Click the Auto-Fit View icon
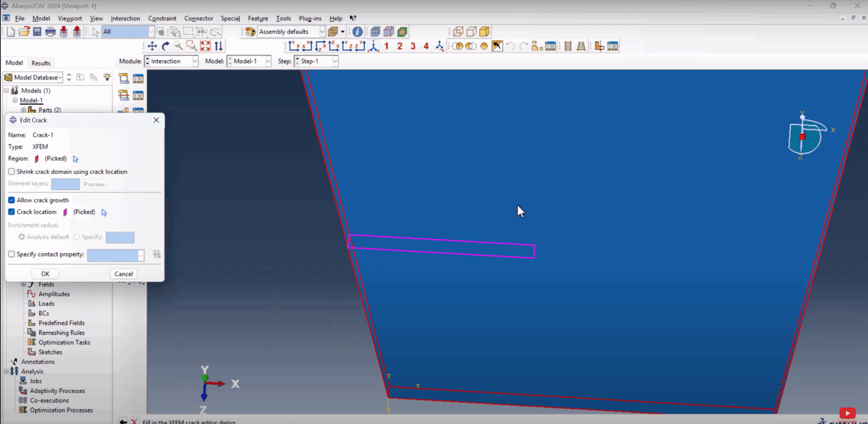Image resolution: width=868 pixels, height=424 pixels. 206,46
